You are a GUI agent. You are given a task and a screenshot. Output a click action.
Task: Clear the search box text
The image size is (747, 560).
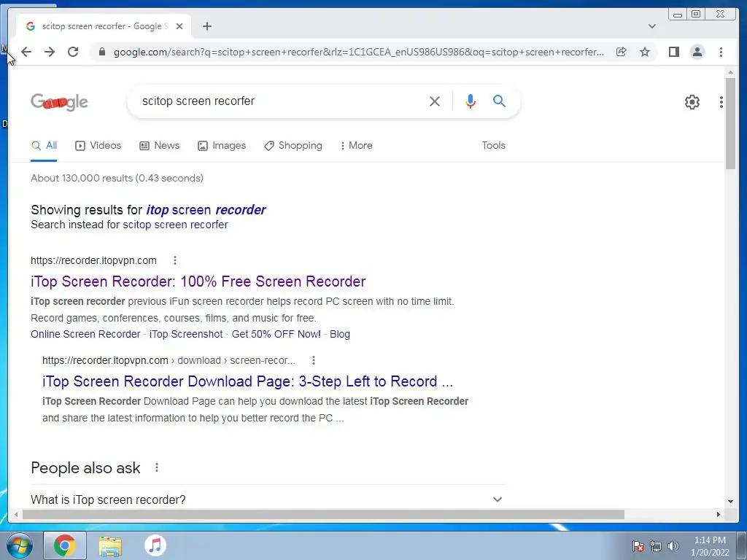[x=435, y=101]
